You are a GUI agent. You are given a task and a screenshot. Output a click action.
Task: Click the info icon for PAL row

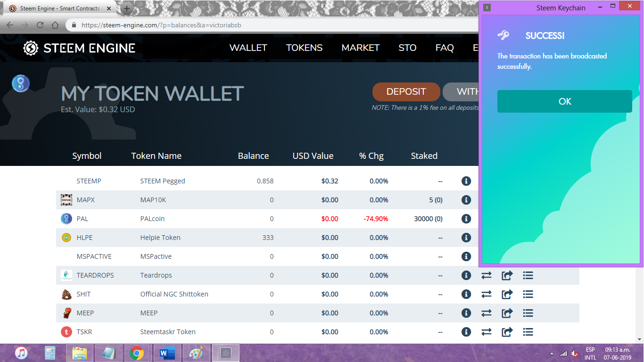coord(466,219)
